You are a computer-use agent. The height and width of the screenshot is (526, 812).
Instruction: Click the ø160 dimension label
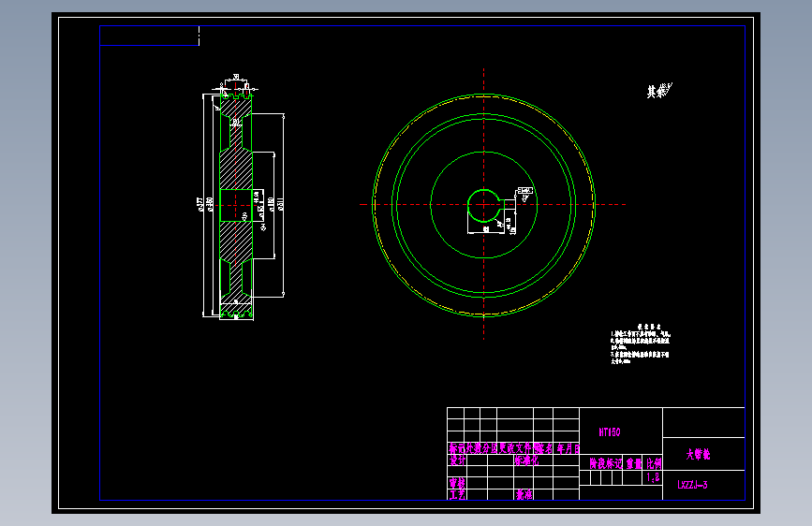pyautogui.click(x=271, y=203)
